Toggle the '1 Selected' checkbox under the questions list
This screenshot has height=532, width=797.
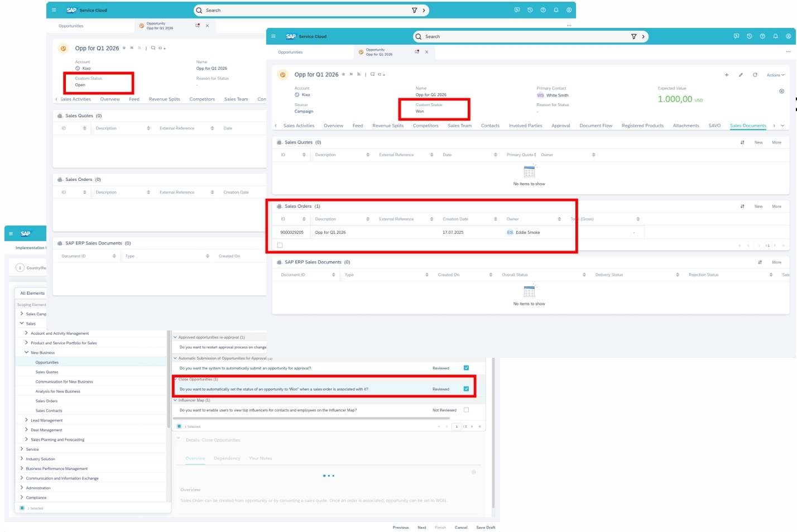click(x=179, y=426)
